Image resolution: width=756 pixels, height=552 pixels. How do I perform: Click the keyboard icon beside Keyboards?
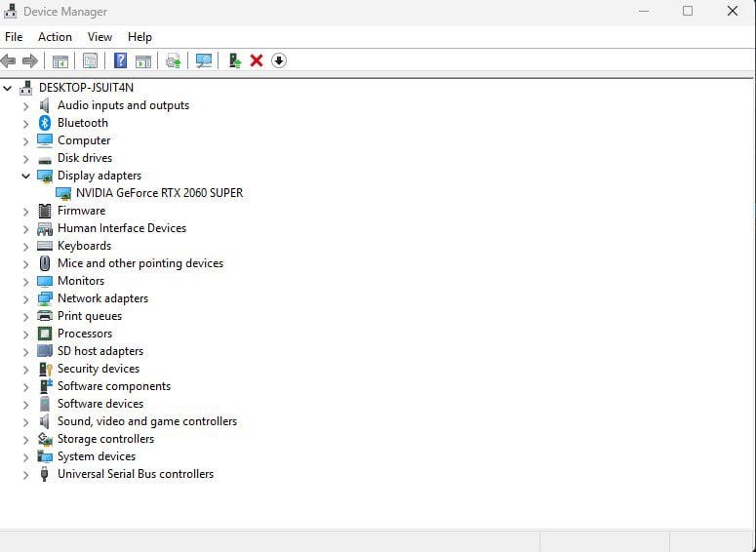tap(45, 246)
